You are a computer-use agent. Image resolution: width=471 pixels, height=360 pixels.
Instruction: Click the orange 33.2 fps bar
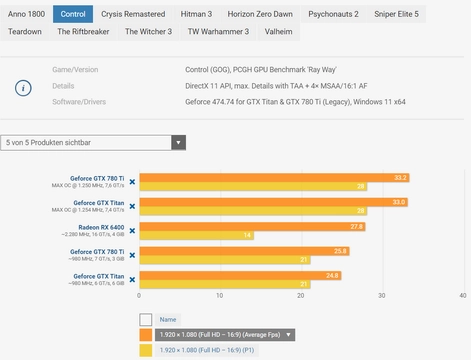[x=274, y=178]
